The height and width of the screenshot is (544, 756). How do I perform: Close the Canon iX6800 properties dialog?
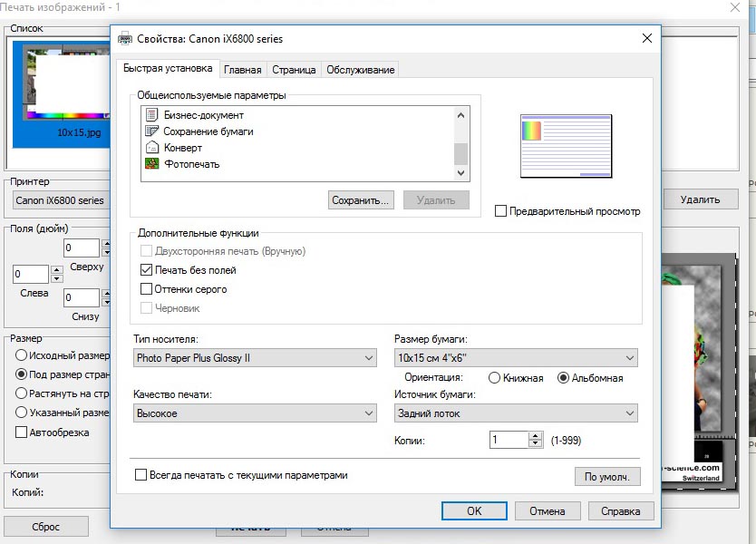[647, 38]
